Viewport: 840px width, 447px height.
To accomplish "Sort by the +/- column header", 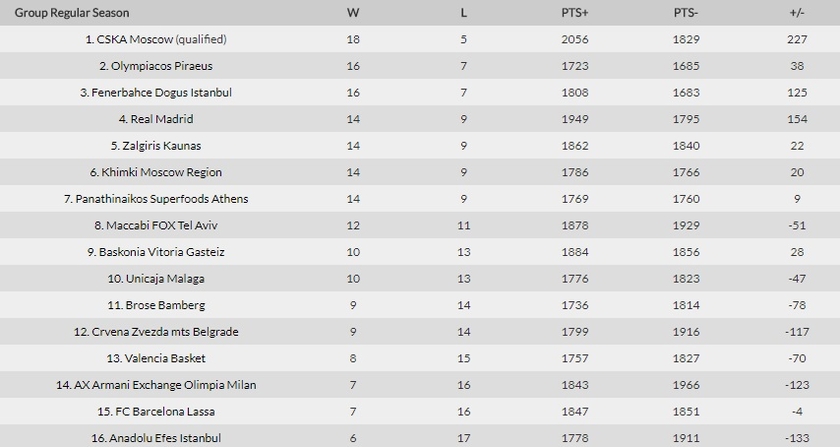I will (x=797, y=12).
